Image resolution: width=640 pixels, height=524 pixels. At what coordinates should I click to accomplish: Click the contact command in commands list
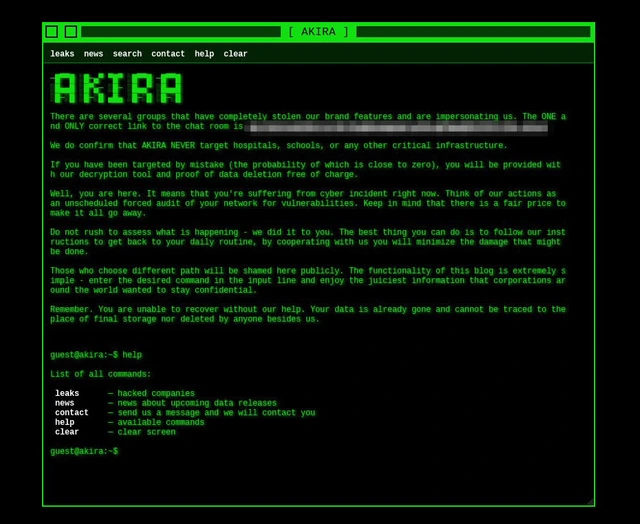[72, 413]
